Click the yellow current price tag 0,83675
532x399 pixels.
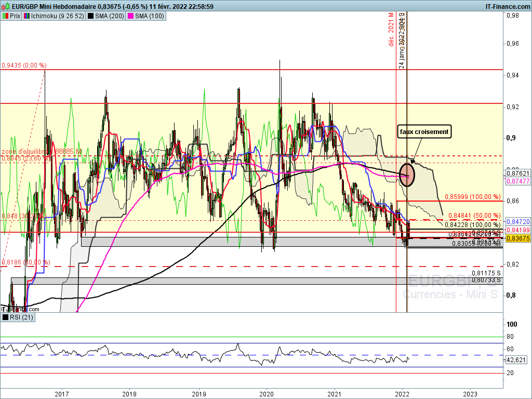pyautogui.click(x=516, y=238)
